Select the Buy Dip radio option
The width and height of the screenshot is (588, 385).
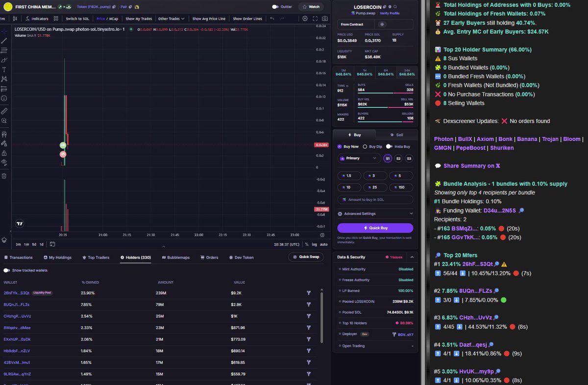click(365, 146)
